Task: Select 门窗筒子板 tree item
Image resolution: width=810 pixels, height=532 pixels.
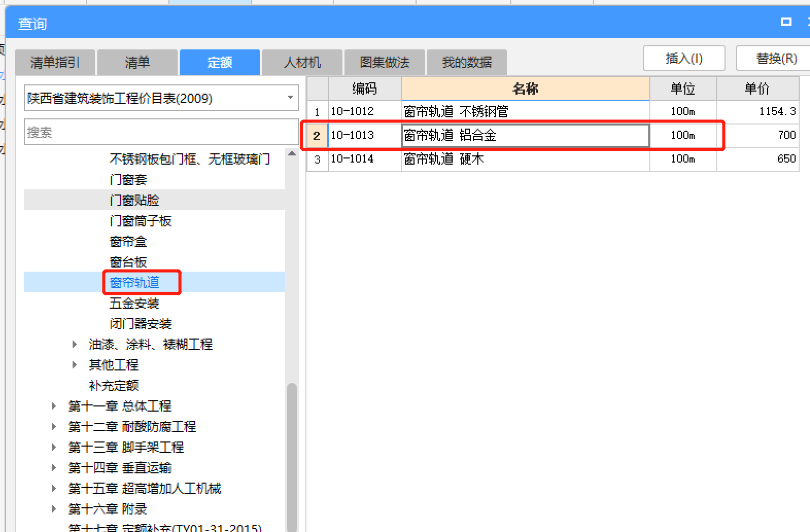Action: (141, 221)
